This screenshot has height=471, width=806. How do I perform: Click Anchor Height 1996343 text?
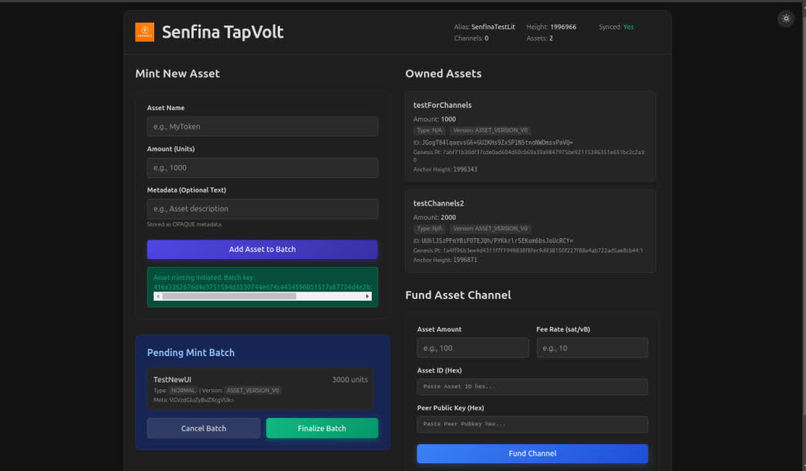[445, 169]
